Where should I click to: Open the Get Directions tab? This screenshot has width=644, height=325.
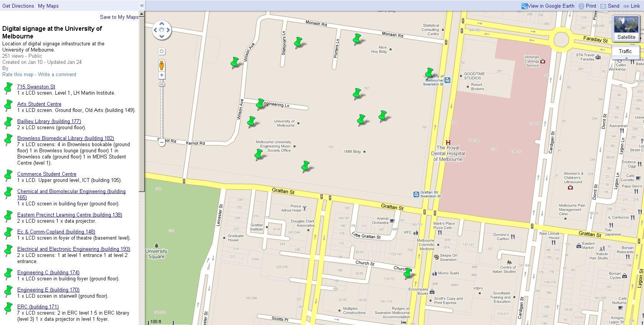click(x=18, y=6)
